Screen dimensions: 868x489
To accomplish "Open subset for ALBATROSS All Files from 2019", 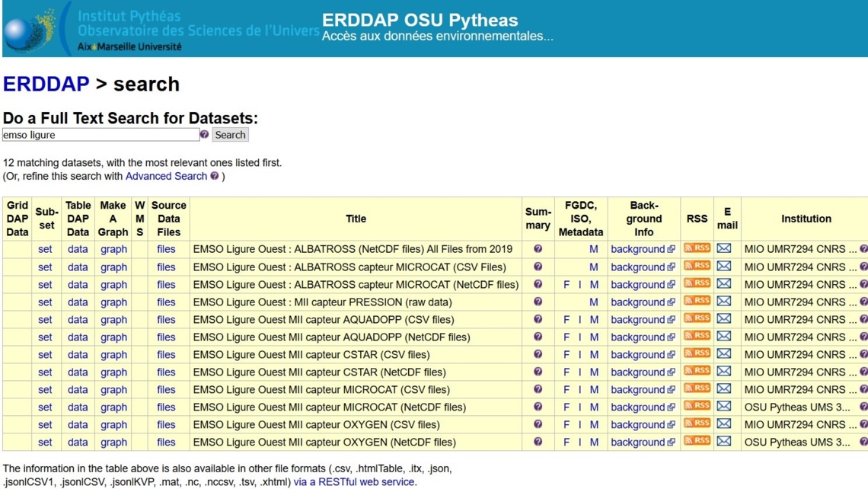I will coord(45,249).
